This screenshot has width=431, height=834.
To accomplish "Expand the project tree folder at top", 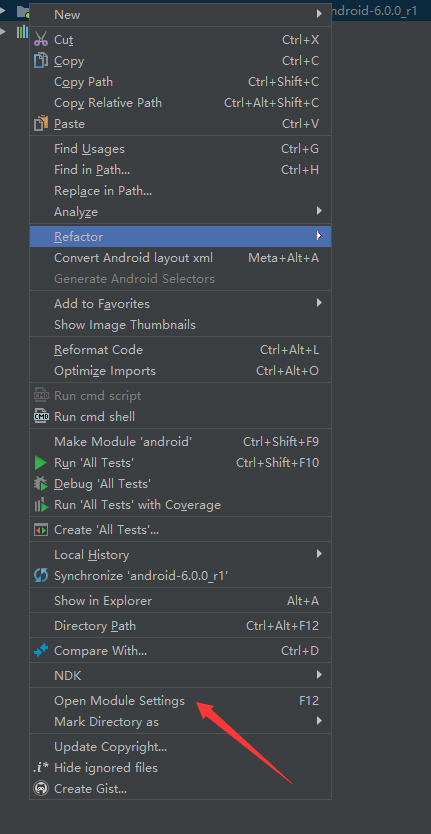I will [x=3, y=10].
